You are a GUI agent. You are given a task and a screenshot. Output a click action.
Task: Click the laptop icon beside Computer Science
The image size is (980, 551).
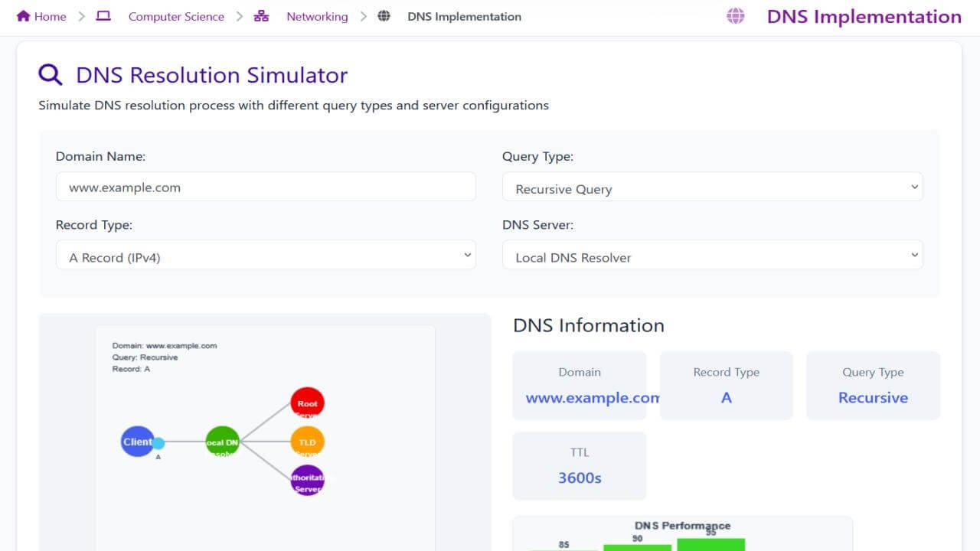pyautogui.click(x=103, y=16)
